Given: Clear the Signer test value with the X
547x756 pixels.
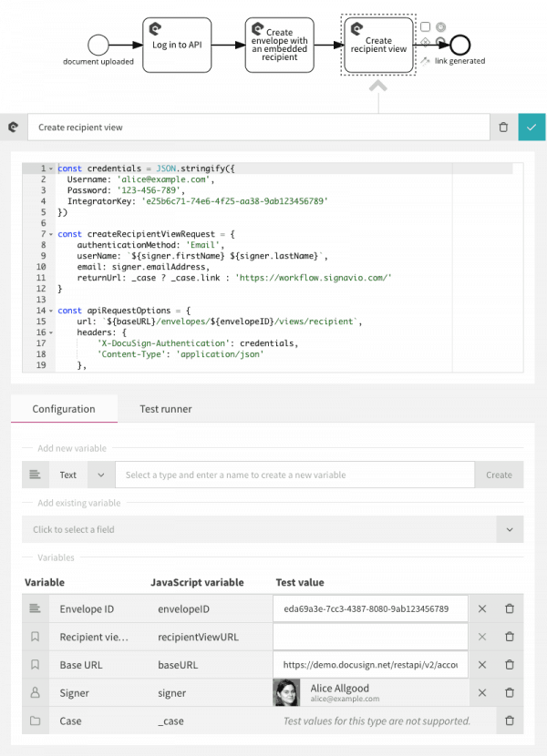Looking at the screenshot, I should point(481,693).
